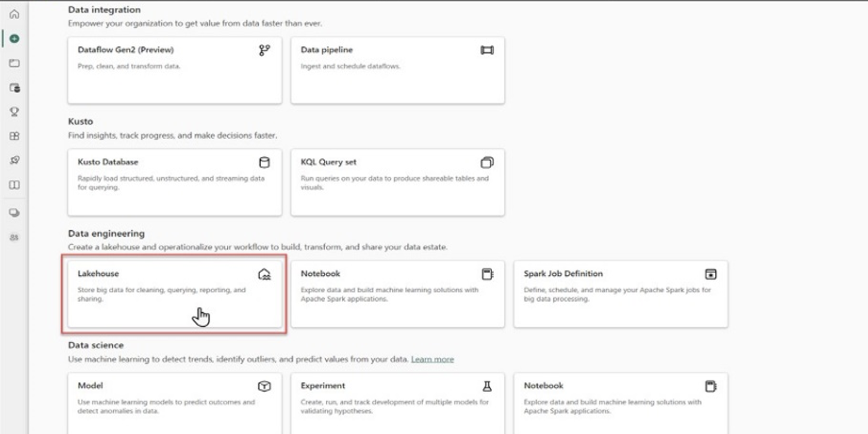Open the Data engineering Notebook card
Screen dimensions: 868x434
click(397, 294)
